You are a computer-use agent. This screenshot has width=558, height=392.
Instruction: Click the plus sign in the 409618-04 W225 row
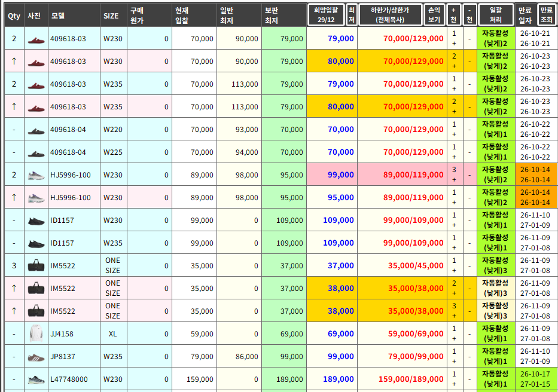(x=454, y=157)
